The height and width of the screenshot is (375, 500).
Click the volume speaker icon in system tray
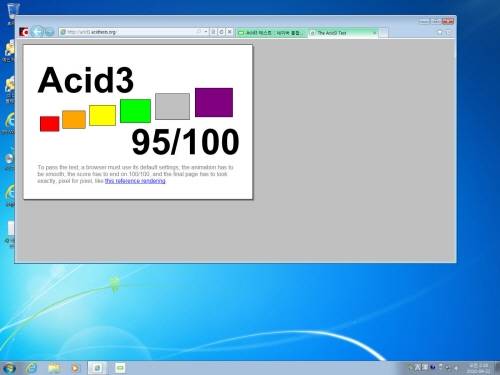(456, 368)
